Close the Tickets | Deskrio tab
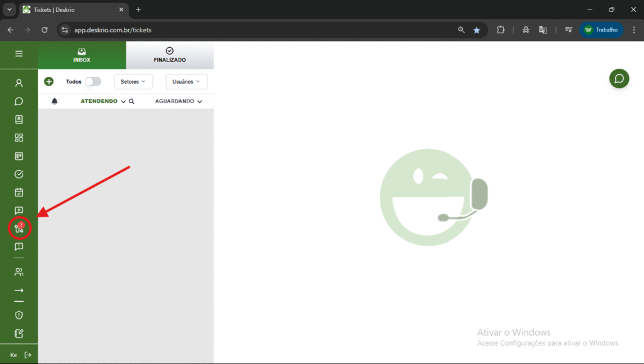This screenshot has height=364, width=644. tap(121, 9)
